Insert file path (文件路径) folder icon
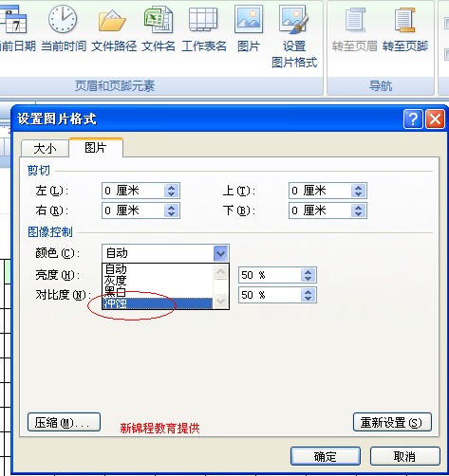 [x=112, y=20]
